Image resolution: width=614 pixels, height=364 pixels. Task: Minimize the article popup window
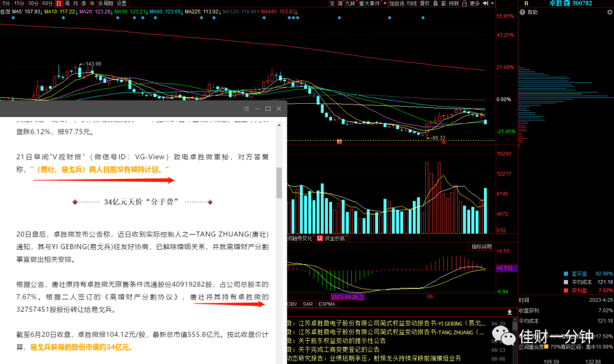click(257, 108)
